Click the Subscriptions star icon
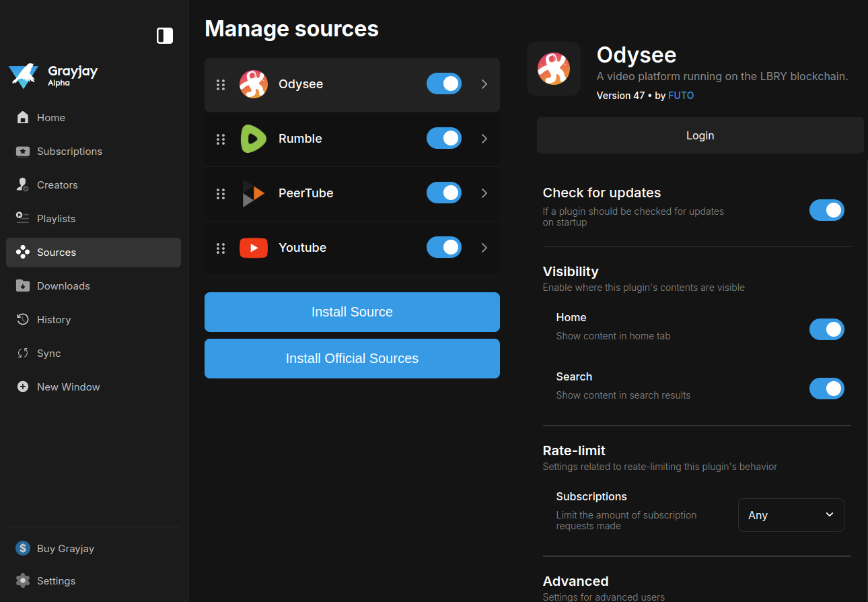The width and height of the screenshot is (868, 602). (x=23, y=151)
